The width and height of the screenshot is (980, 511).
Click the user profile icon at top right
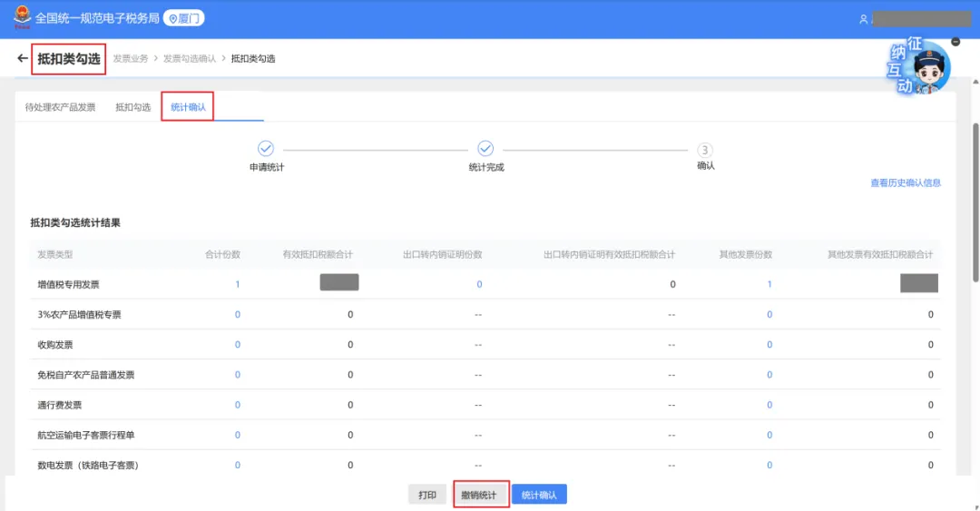pos(863,19)
